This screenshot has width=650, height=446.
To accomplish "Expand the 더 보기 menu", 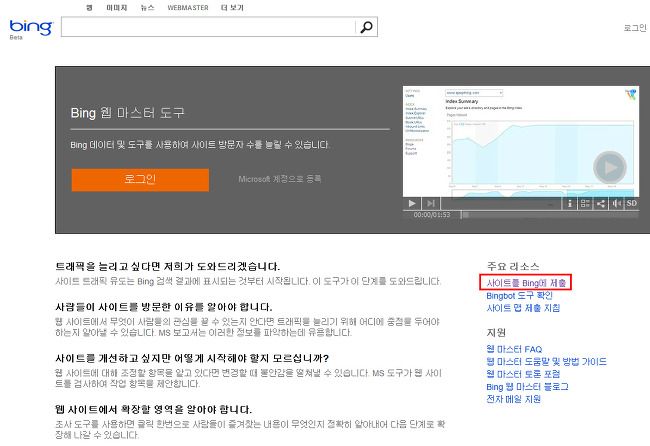I will pyautogui.click(x=232, y=7).
